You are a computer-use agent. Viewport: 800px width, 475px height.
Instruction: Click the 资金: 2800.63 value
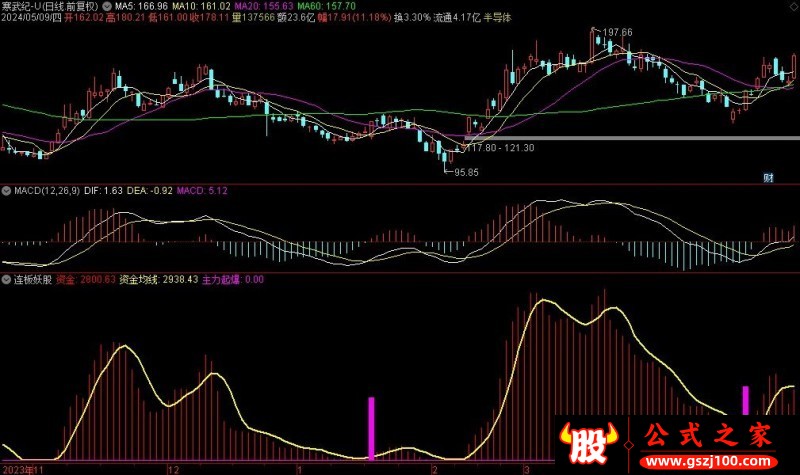(x=86, y=280)
